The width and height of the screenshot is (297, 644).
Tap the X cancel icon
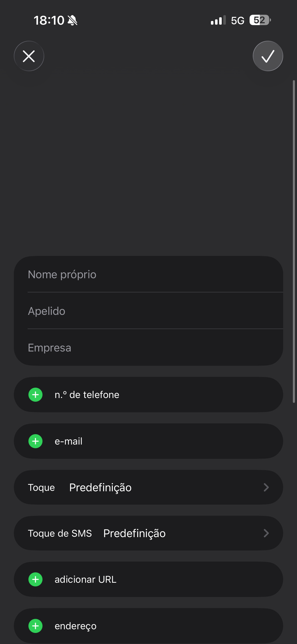coord(29,56)
